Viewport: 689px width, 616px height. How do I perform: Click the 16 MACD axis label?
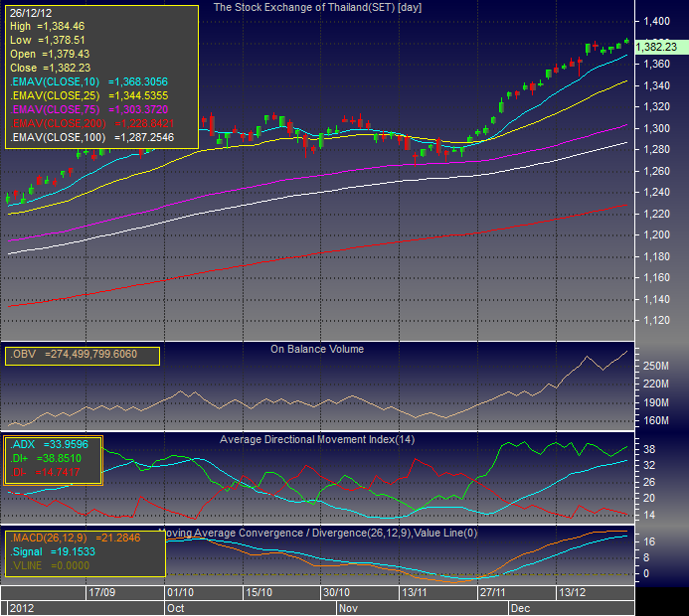649,541
